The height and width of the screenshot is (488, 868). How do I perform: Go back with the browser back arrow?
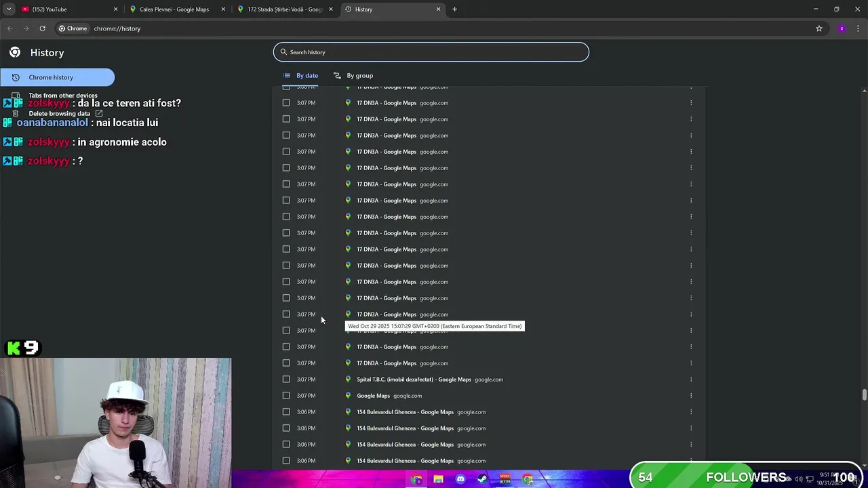(x=9, y=28)
